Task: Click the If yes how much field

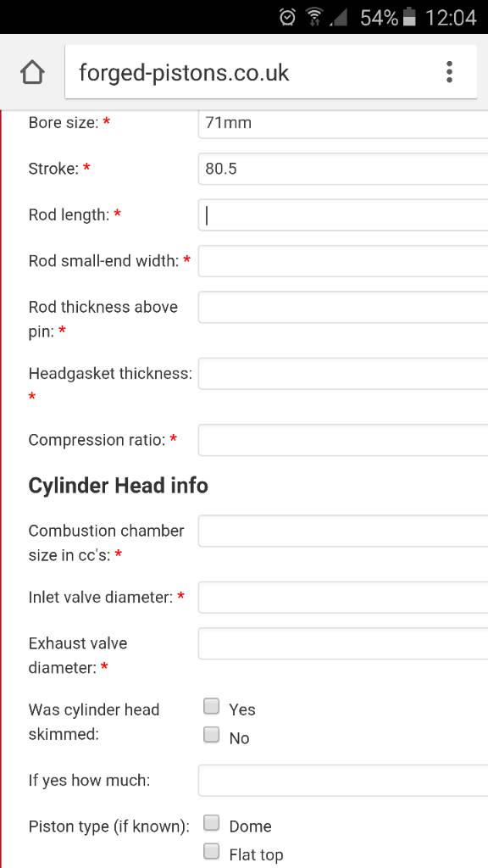Action: tap(343, 781)
